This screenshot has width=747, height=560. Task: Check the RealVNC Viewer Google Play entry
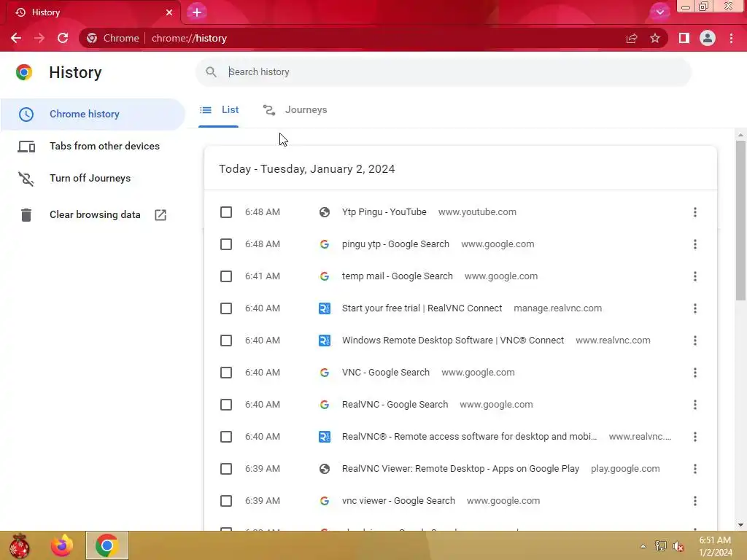point(226,469)
